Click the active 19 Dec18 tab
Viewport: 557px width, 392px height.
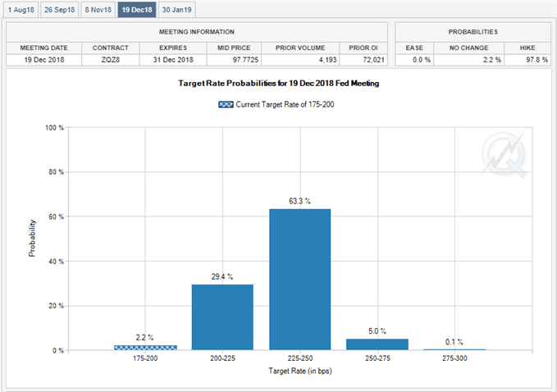click(x=137, y=10)
